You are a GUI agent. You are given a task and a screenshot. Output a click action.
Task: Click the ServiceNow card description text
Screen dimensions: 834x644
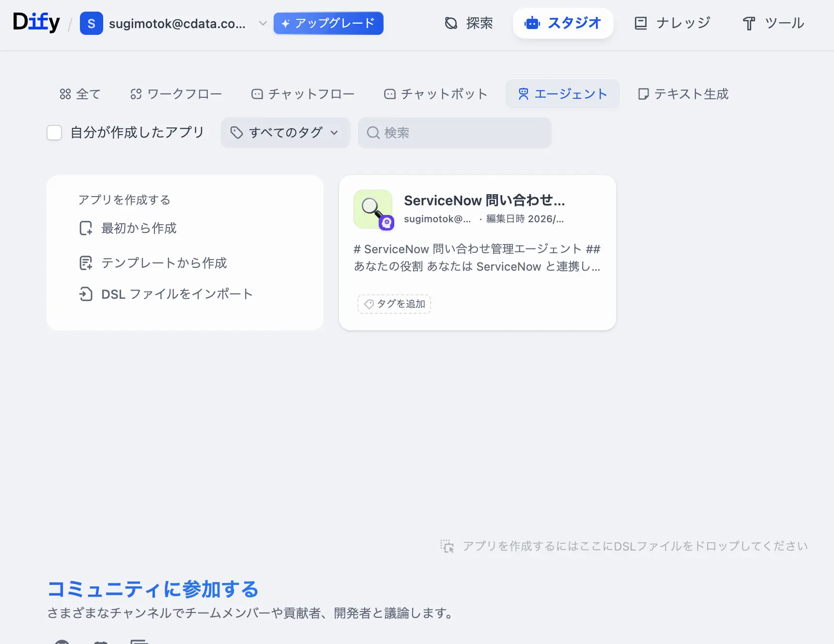pyautogui.click(x=477, y=258)
